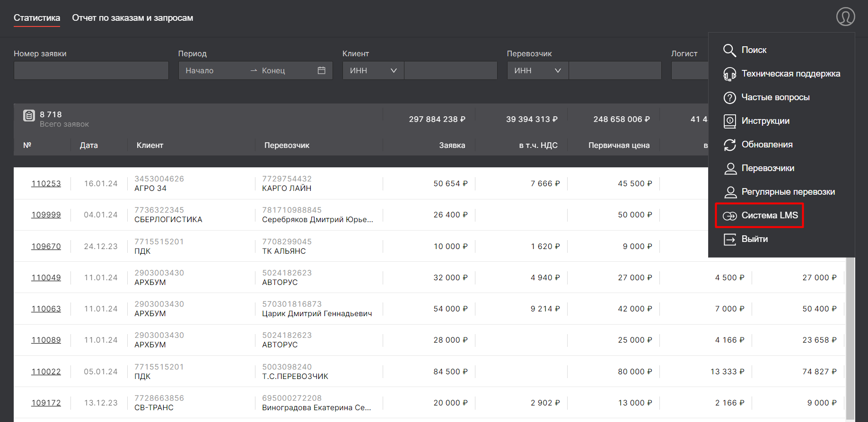Click the Номер заявки input field

91,70
